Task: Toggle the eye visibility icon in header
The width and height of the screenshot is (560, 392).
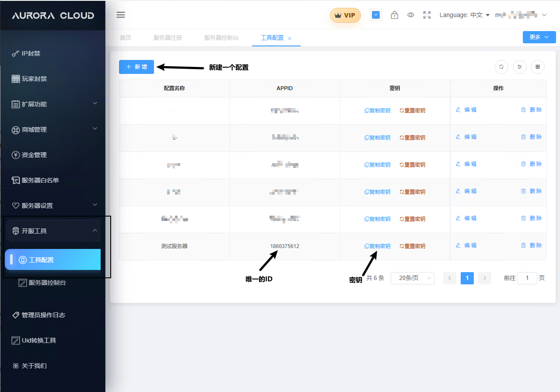Action: pos(411,15)
